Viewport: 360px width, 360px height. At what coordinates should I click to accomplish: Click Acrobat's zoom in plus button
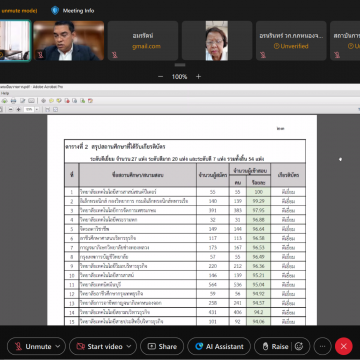tap(18, 109)
